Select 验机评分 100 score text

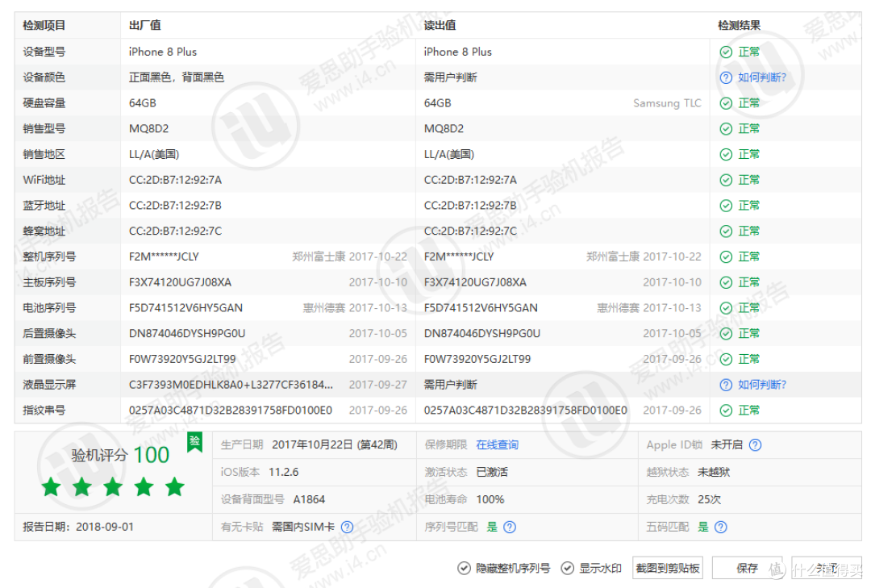click(x=120, y=455)
